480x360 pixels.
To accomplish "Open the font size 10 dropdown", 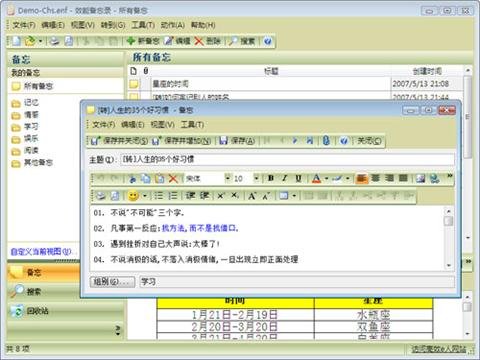I will tap(256, 179).
